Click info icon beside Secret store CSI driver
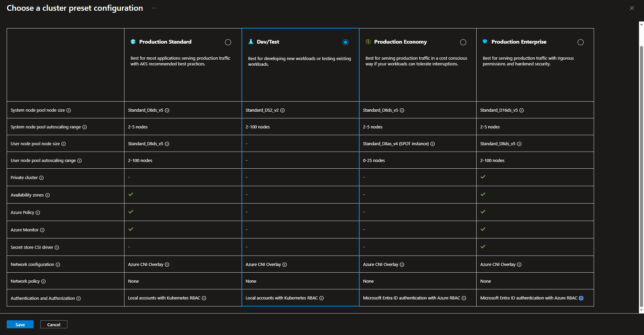644x335 pixels. pyautogui.click(x=57, y=247)
